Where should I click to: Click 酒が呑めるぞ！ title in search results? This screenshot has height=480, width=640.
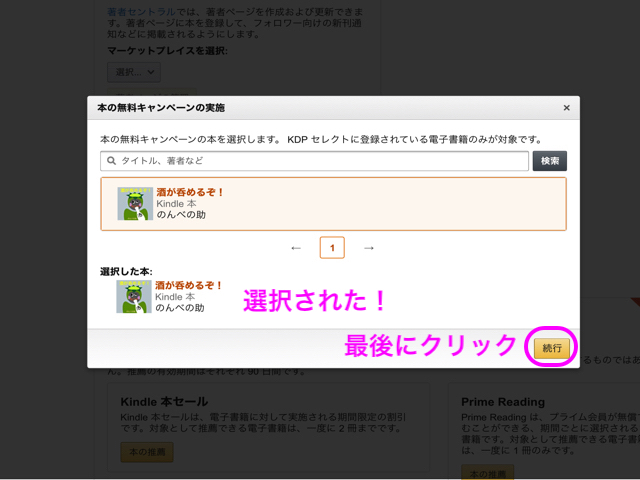coord(190,192)
